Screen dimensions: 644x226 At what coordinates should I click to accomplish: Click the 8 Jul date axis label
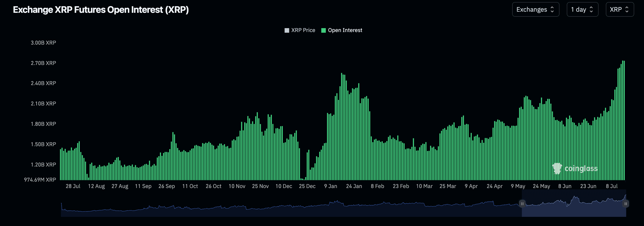[612, 186]
